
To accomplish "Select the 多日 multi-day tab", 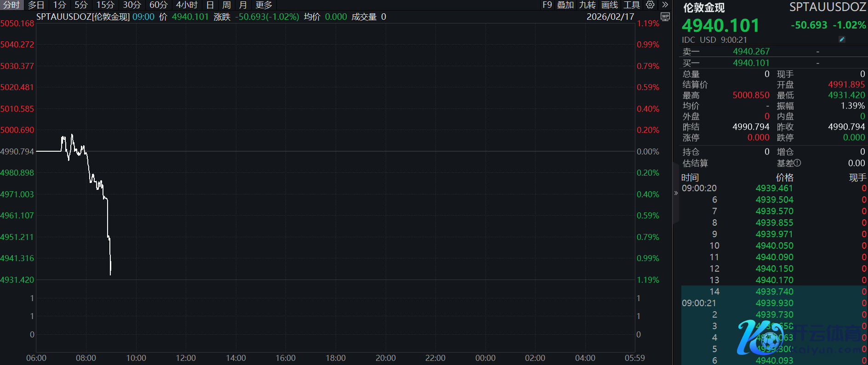I will (x=36, y=5).
